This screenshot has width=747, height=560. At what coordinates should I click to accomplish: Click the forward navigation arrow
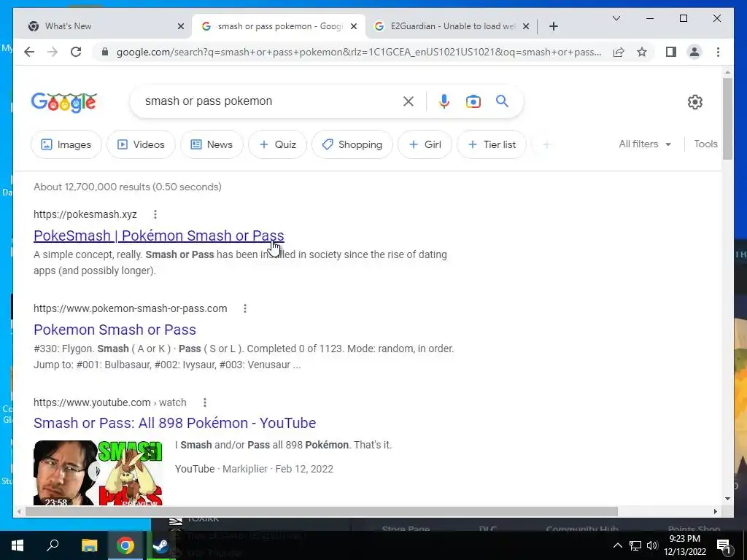53,52
